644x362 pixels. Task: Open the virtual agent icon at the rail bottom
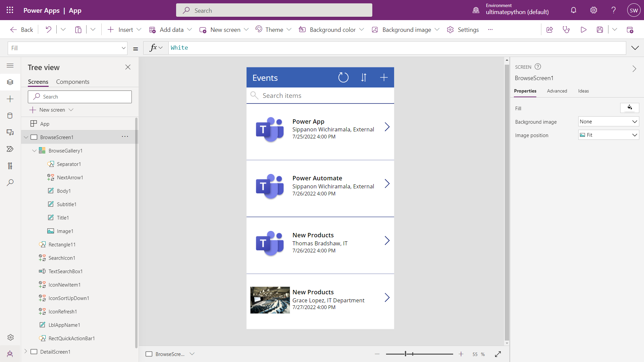10,354
